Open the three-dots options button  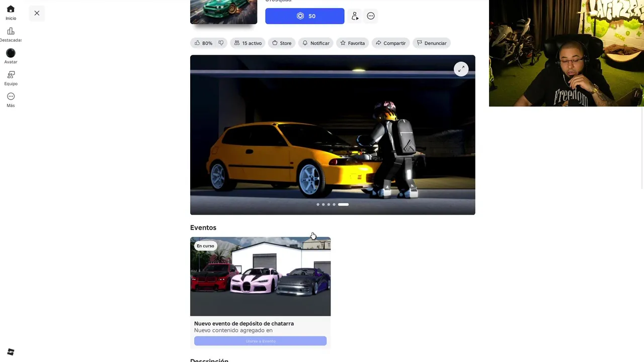371,16
